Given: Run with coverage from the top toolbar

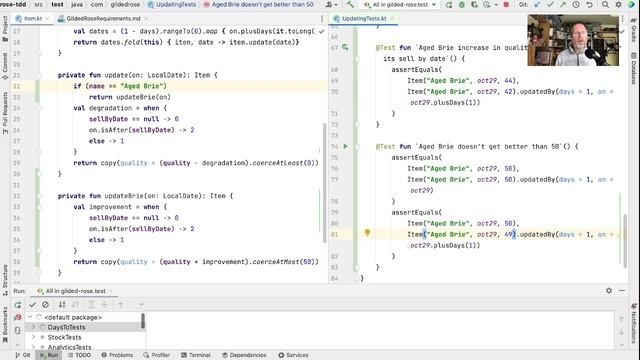Looking at the screenshot, I should (474, 4).
